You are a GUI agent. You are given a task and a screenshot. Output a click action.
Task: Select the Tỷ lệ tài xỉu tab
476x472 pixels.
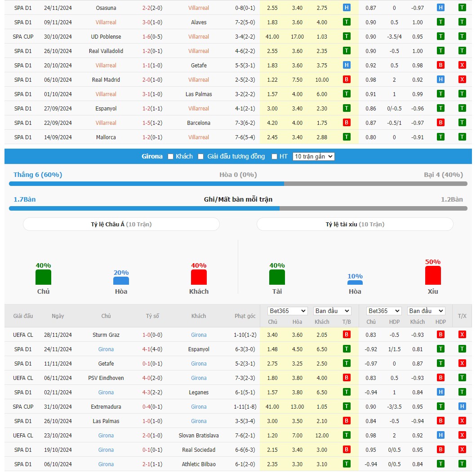coord(355,224)
